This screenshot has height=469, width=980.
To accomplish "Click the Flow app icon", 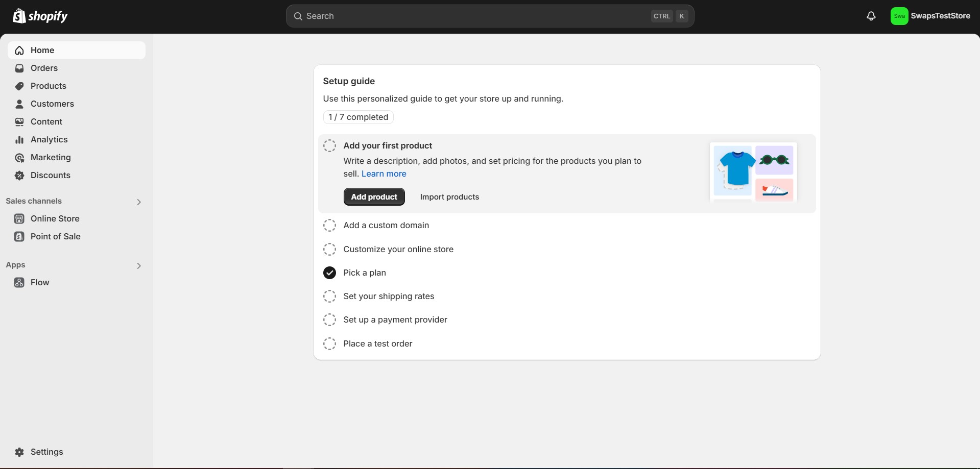I will click(19, 282).
